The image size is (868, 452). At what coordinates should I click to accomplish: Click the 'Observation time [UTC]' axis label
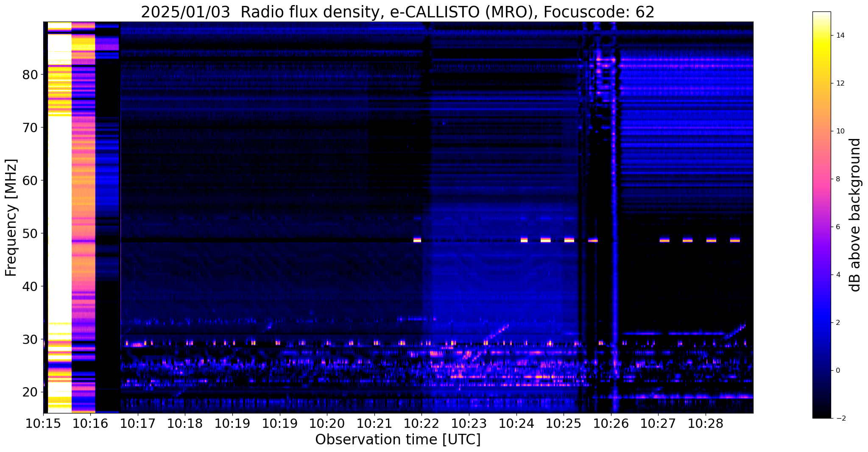(398, 440)
